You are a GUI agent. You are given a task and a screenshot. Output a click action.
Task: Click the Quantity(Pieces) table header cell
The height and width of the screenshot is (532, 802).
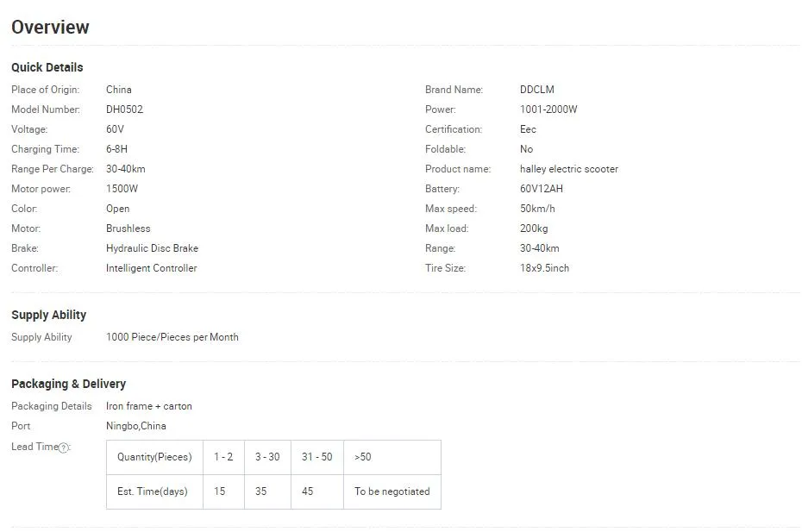click(154, 457)
